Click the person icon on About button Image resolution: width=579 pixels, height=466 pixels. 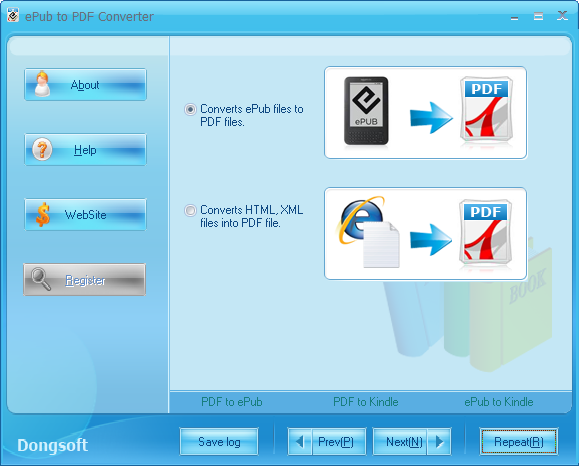pyautogui.click(x=42, y=84)
